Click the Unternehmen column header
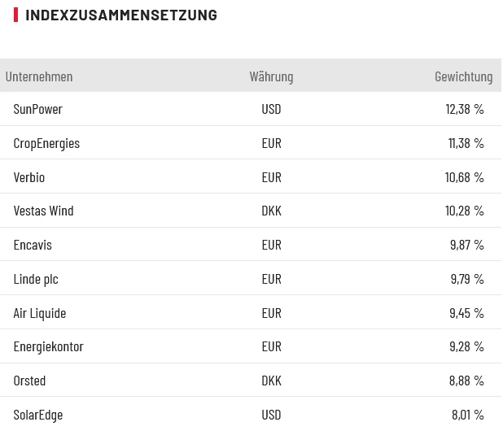The image size is (503, 448). pos(39,76)
